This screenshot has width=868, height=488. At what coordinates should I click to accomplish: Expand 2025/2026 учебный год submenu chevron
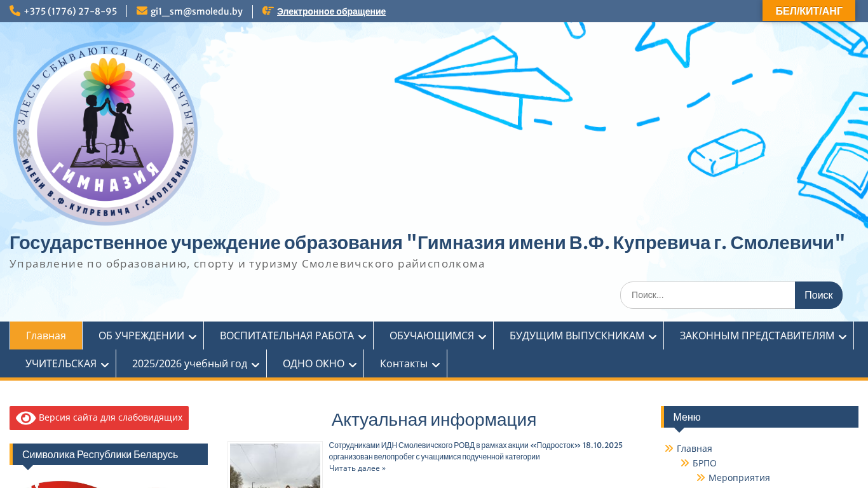point(255,365)
